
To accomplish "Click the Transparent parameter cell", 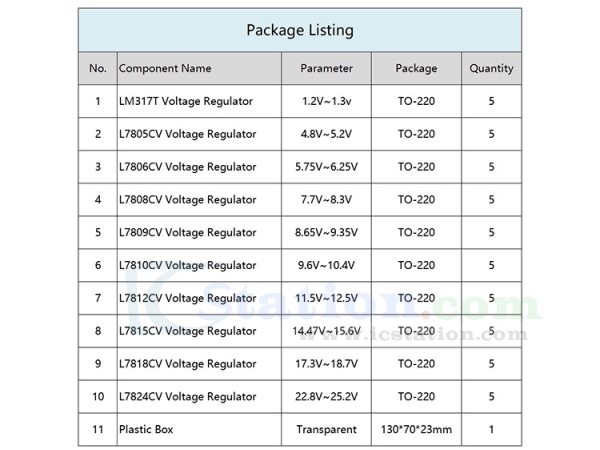I will (x=326, y=430).
